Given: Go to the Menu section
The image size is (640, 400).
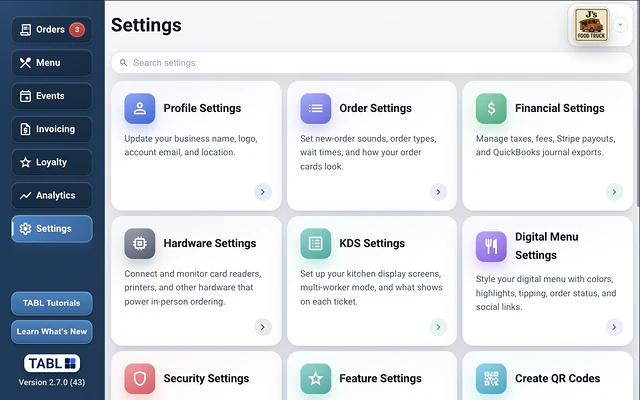Looking at the screenshot, I should tap(51, 63).
